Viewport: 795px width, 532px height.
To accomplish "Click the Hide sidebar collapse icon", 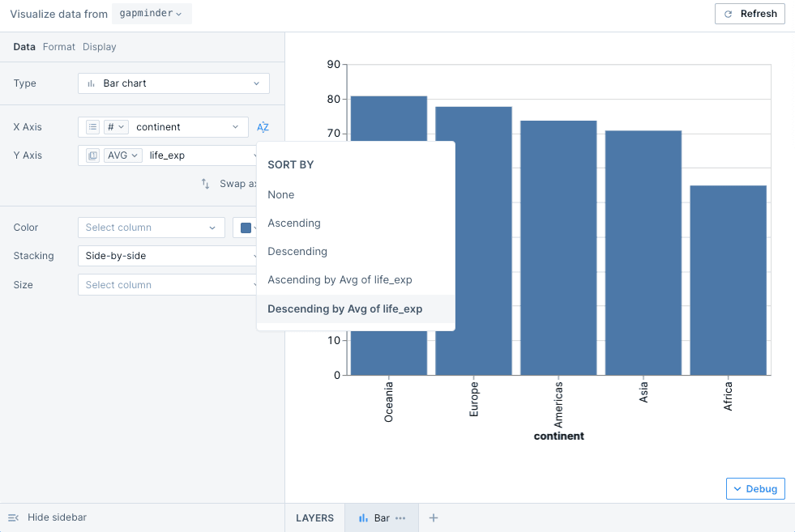I will pos(13,517).
